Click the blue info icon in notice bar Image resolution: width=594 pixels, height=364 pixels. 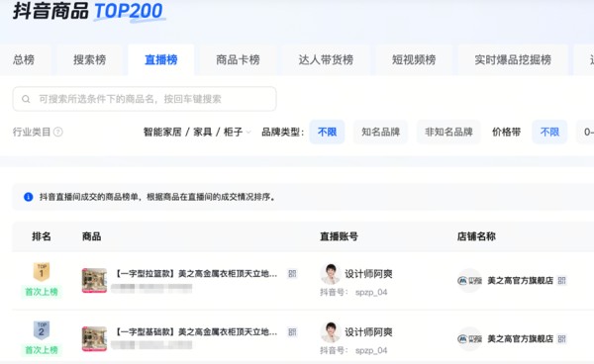click(x=29, y=197)
